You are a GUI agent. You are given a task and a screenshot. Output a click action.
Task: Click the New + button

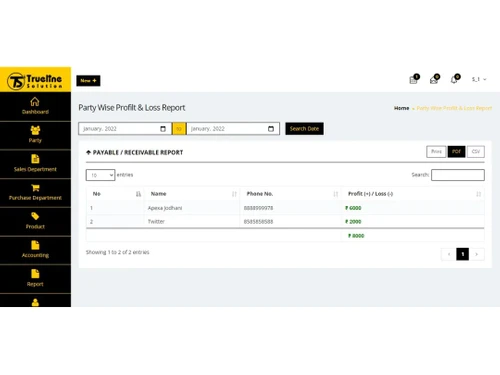tap(88, 81)
